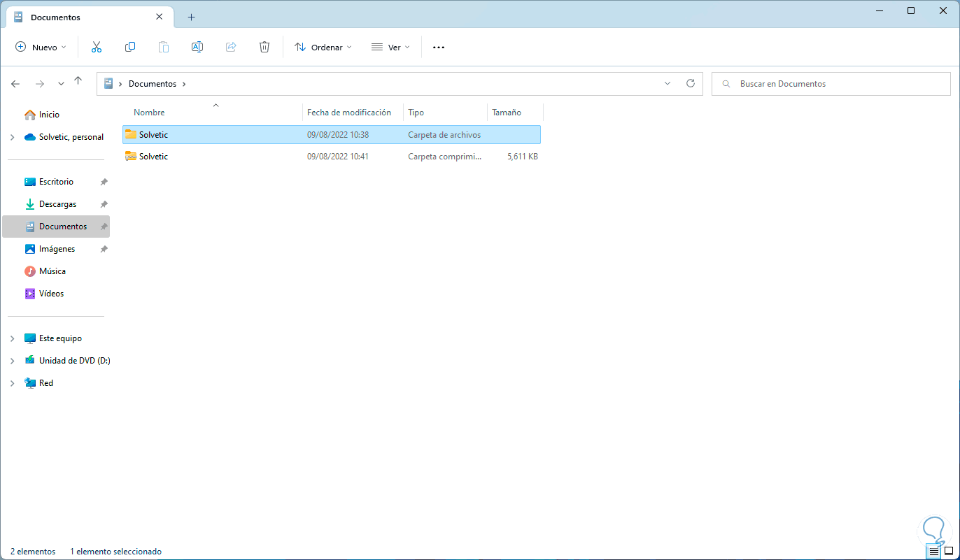960x560 pixels.
Task: Go back with the left arrow
Action: pos(15,84)
